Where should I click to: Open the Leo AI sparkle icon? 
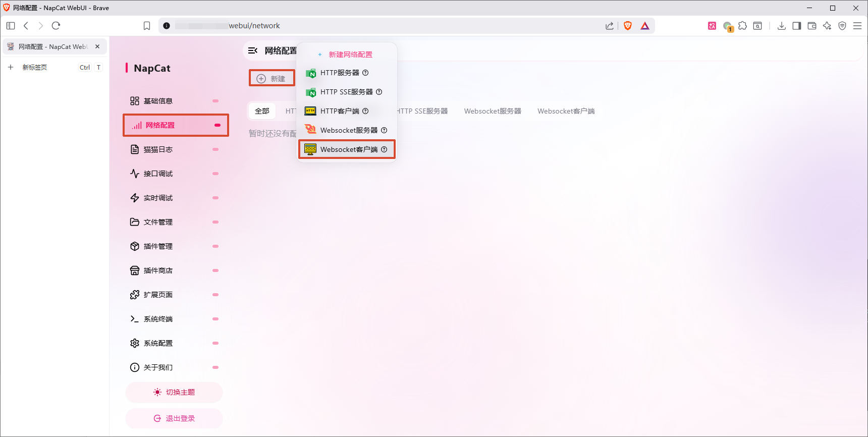(x=827, y=26)
